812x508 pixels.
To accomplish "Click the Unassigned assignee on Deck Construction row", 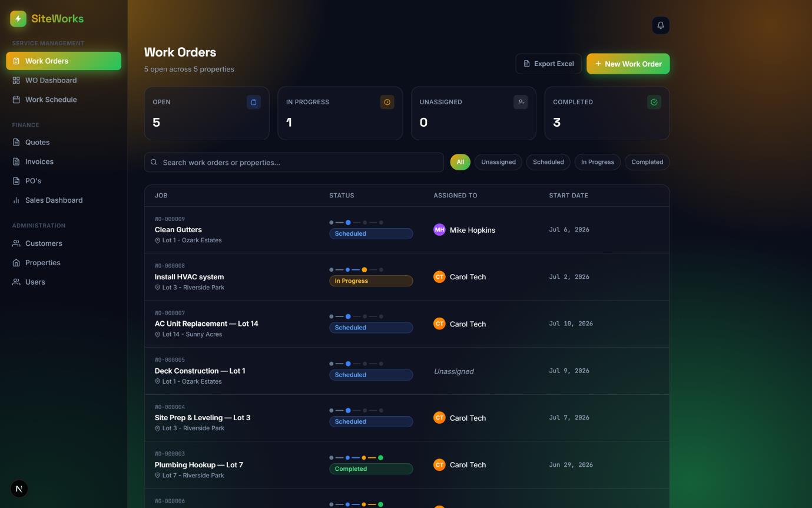I will [x=454, y=371].
